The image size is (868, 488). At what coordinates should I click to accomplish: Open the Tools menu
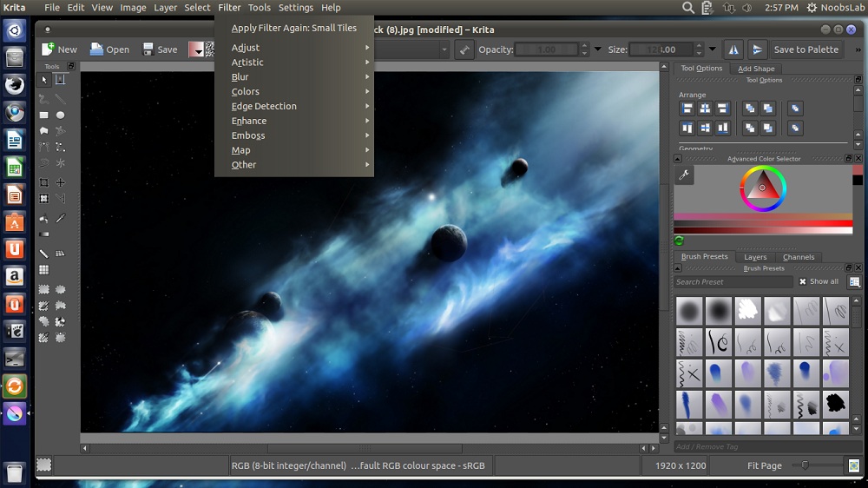click(x=259, y=8)
